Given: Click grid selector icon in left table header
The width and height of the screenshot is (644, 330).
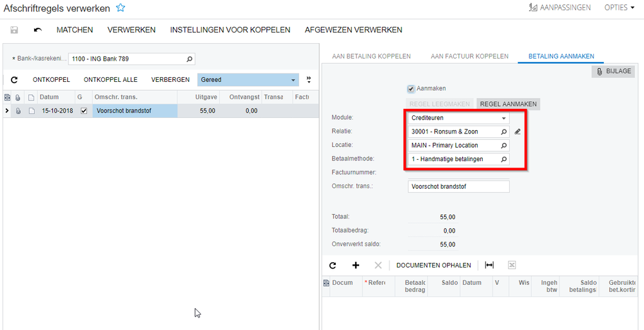Looking at the screenshot, I should coord(6,97).
